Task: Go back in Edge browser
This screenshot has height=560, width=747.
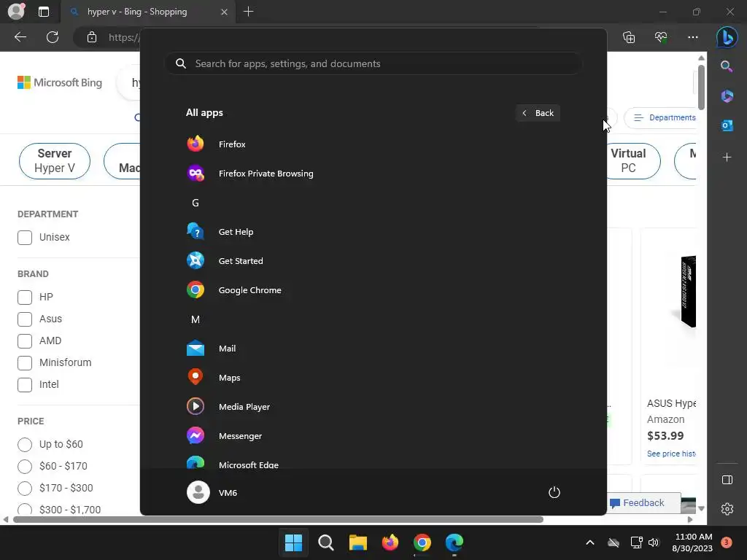Action: tap(20, 37)
